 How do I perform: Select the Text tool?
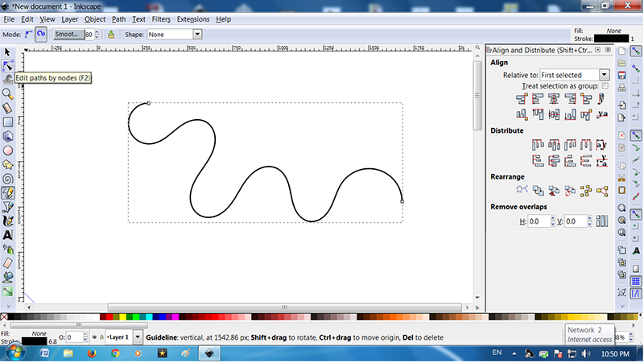coord(7,235)
